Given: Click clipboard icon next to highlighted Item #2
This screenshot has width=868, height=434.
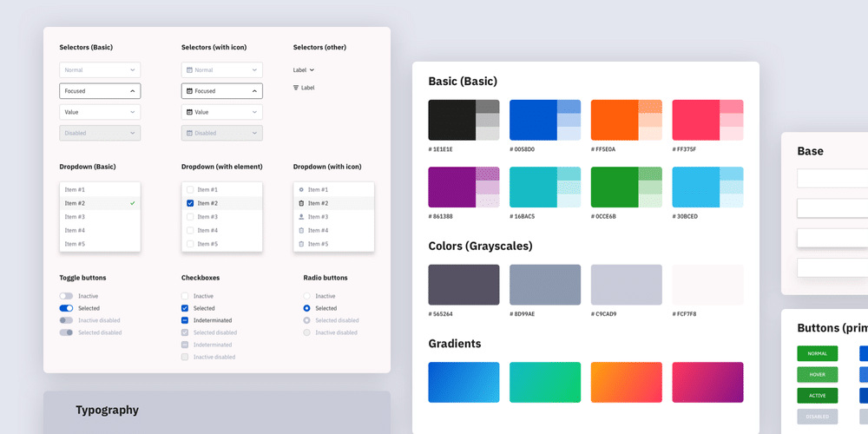Looking at the screenshot, I should 301,203.
